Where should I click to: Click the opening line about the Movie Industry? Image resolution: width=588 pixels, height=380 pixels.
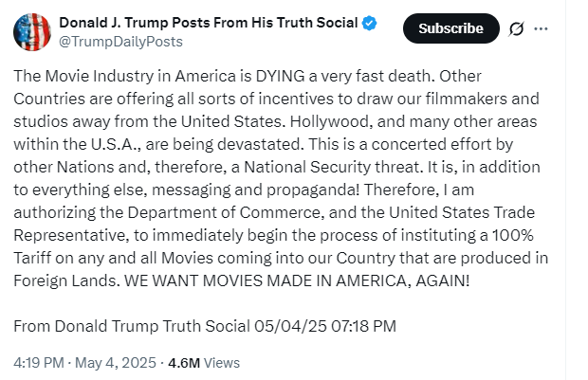[224, 76]
